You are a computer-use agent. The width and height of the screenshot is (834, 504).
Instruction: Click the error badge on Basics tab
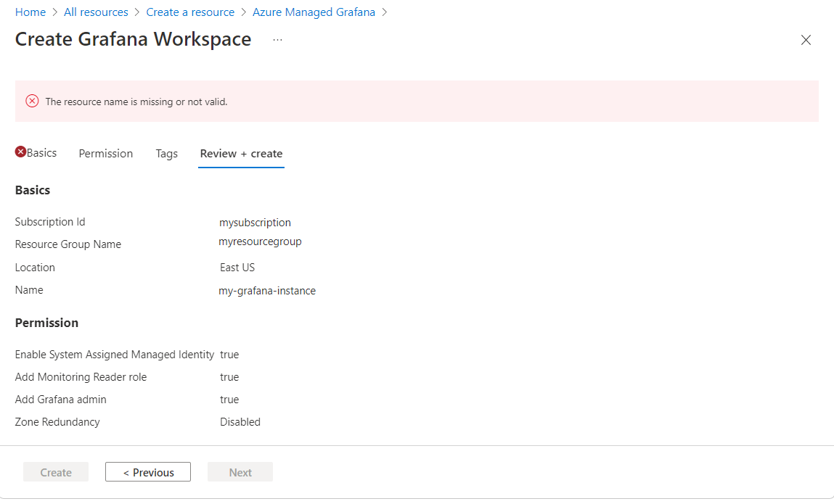tap(20, 152)
